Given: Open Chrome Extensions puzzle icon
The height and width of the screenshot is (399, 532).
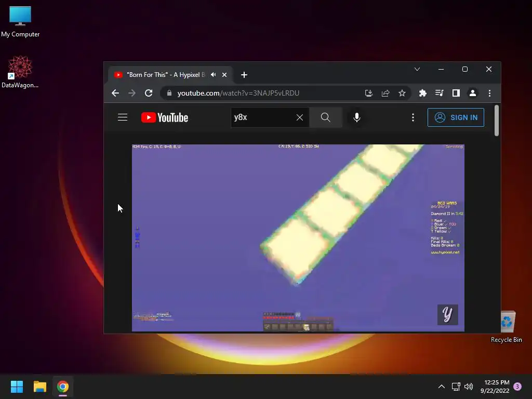Looking at the screenshot, I should click(x=423, y=93).
